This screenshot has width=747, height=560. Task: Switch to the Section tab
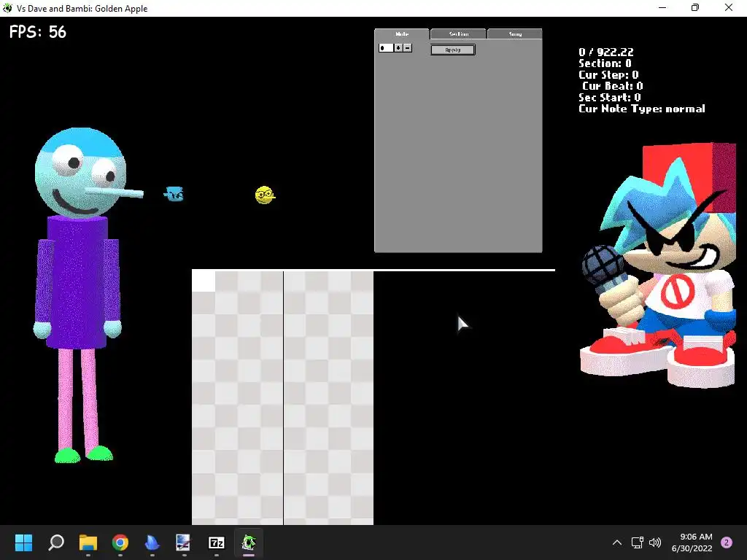coord(458,34)
